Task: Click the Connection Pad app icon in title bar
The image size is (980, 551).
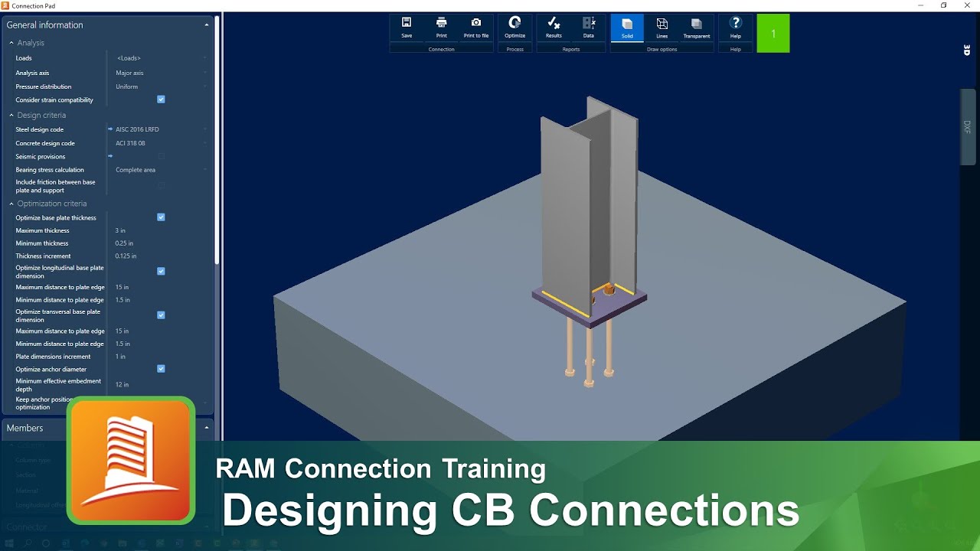Action: pyautogui.click(x=5, y=5)
